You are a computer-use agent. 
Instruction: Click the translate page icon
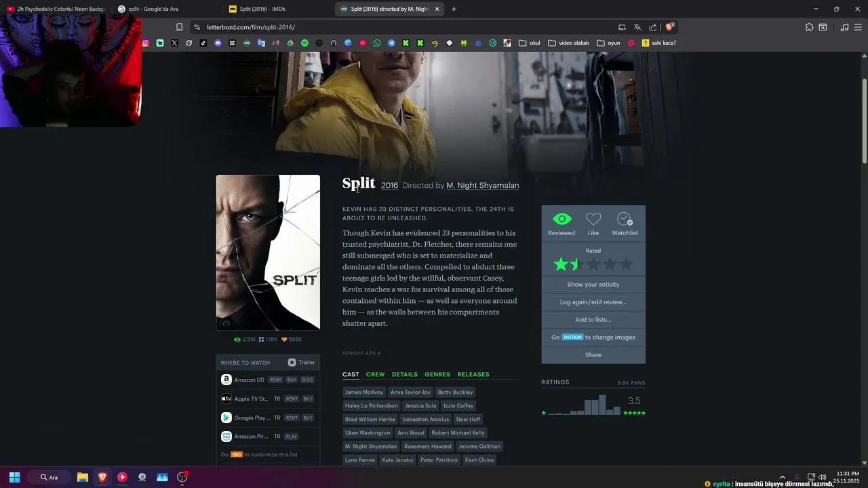[637, 27]
